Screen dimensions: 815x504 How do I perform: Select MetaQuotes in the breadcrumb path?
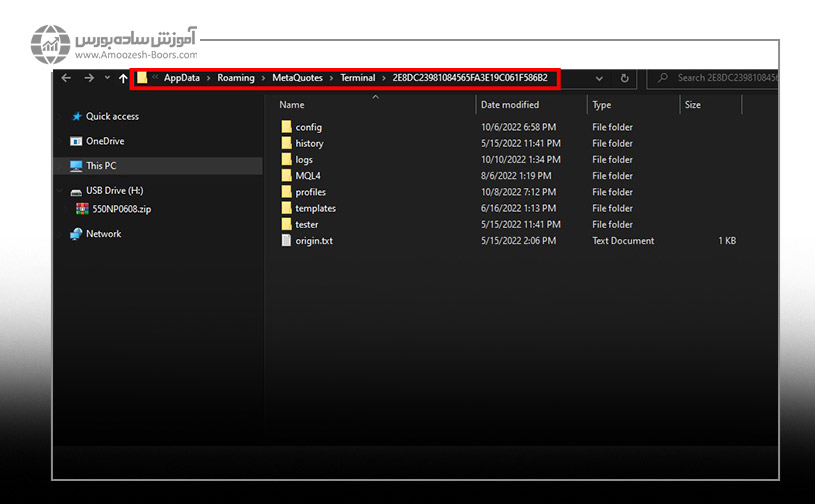coord(297,78)
